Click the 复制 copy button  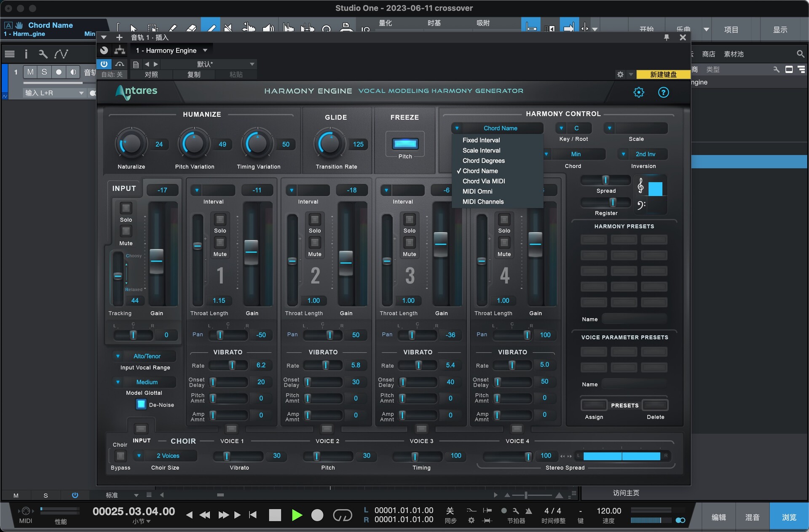click(x=194, y=75)
